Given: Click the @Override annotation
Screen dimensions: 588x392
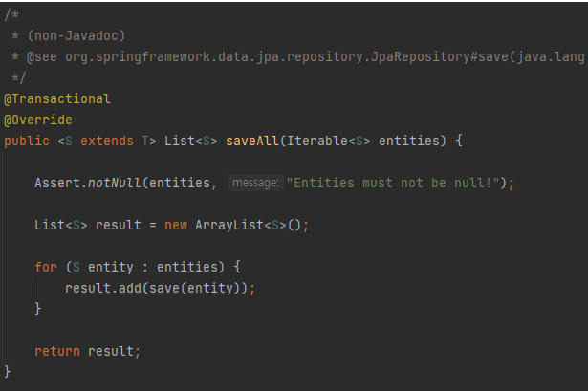Looking at the screenshot, I should pyautogui.click(x=38, y=120).
